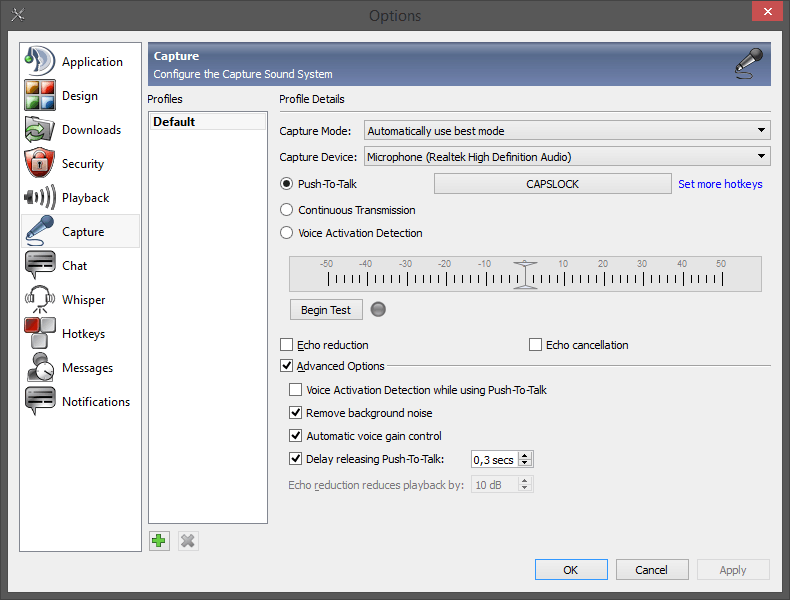Select the Default profile in Profiles list
Image resolution: width=790 pixels, height=600 pixels.
(x=208, y=121)
